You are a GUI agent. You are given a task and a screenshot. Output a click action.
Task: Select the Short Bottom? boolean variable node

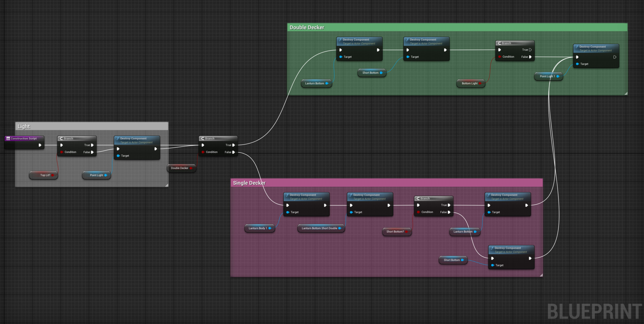pyautogui.click(x=397, y=232)
